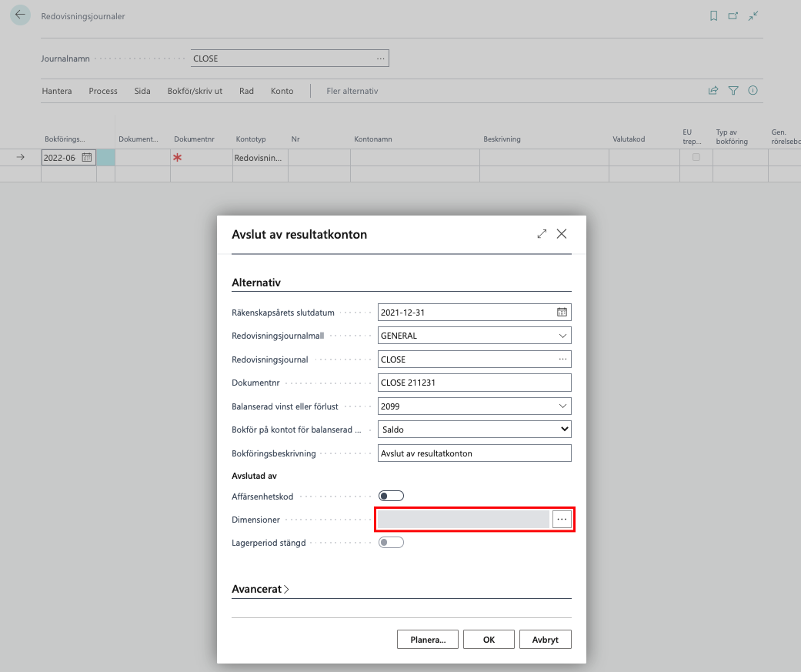
Task: Toggle the Lagerperiod stängd switch
Action: (x=391, y=543)
